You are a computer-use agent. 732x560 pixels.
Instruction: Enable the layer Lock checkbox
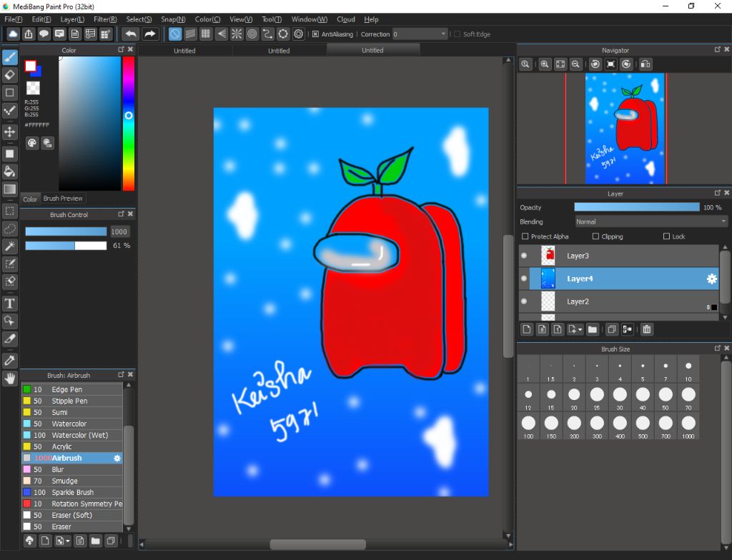click(667, 236)
